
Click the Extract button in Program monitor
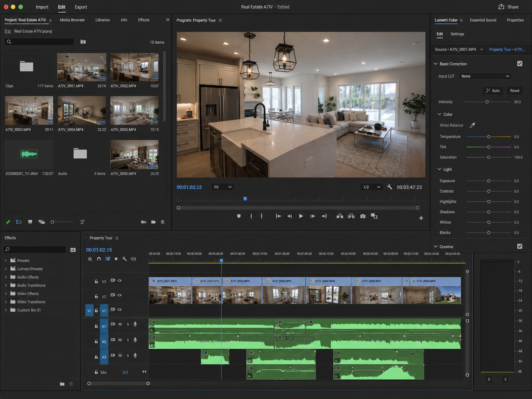pos(351,216)
